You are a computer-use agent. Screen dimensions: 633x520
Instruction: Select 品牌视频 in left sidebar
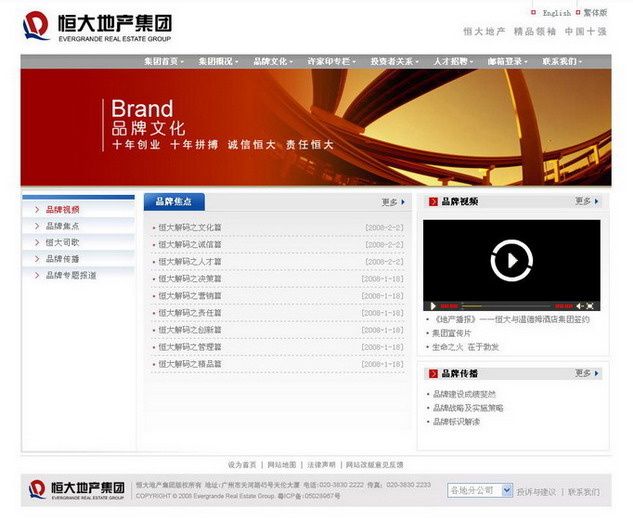point(63,210)
